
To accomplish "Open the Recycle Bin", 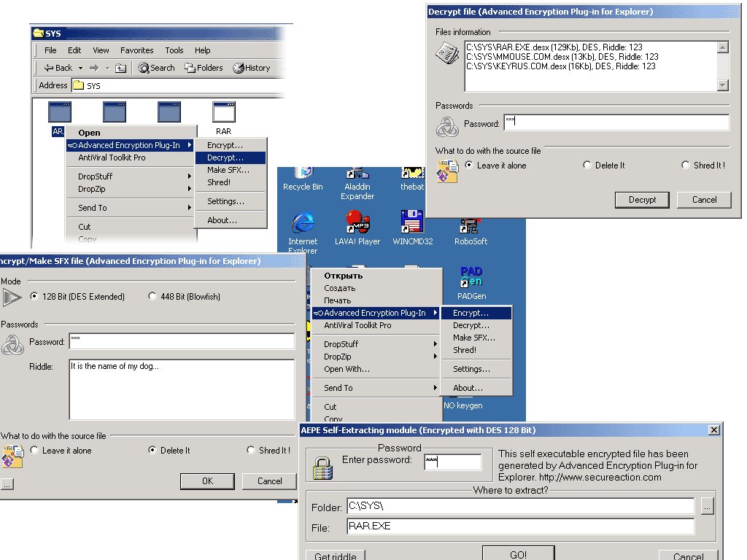I will pos(302,175).
